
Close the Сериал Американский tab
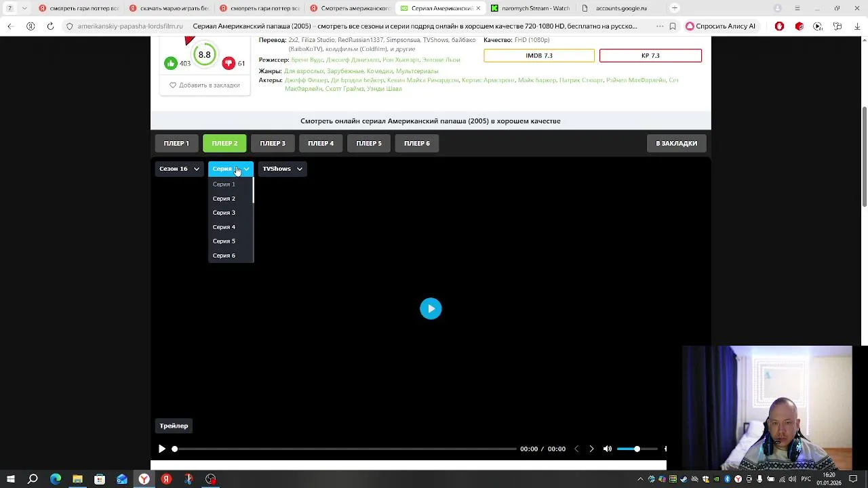(x=477, y=8)
